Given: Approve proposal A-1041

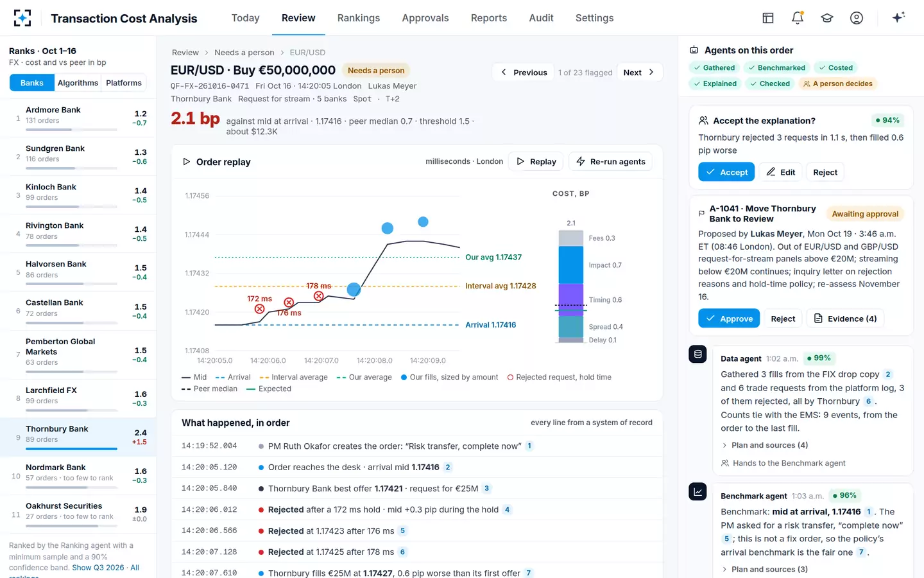Looking at the screenshot, I should 729,319.
